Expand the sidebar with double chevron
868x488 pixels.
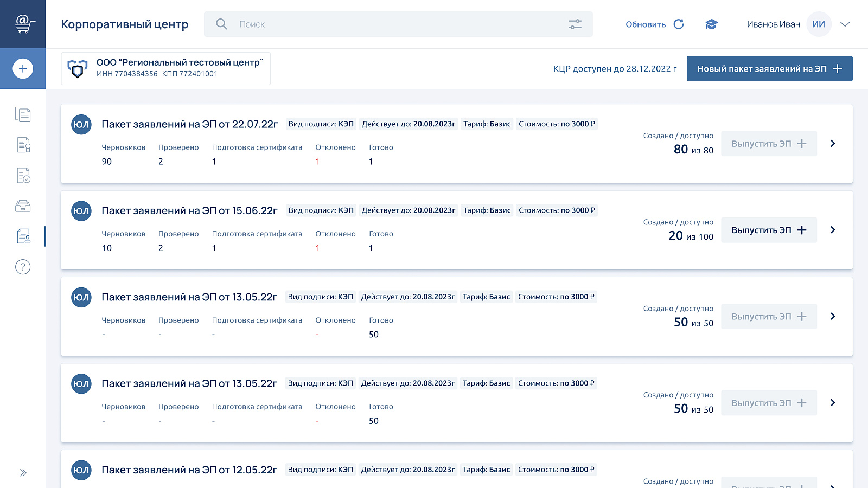click(23, 473)
